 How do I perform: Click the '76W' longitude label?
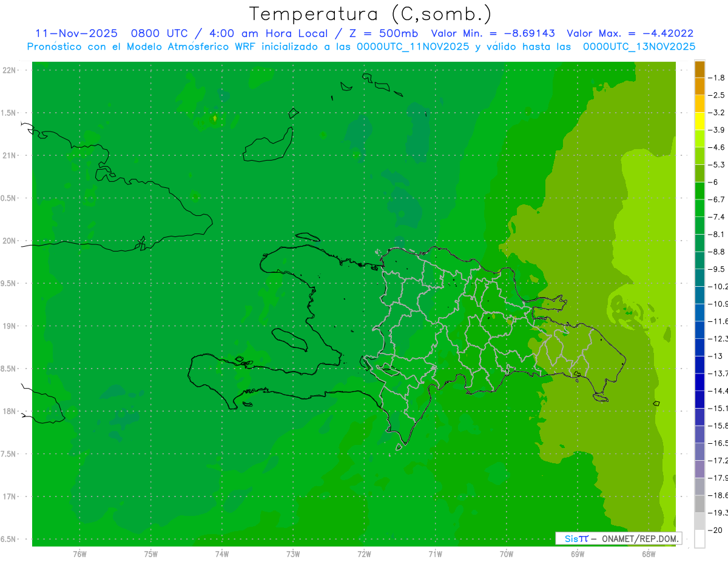(79, 554)
